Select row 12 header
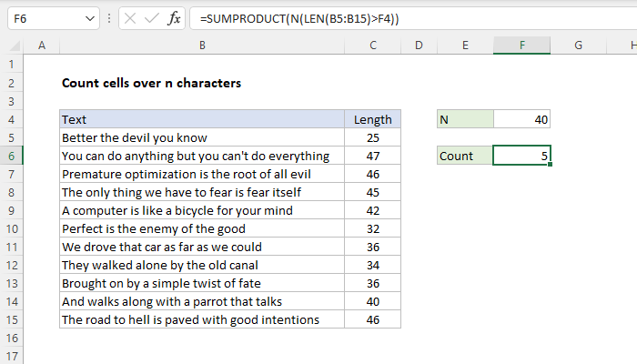Viewport: 637px width, 364px height. pyautogui.click(x=11, y=266)
